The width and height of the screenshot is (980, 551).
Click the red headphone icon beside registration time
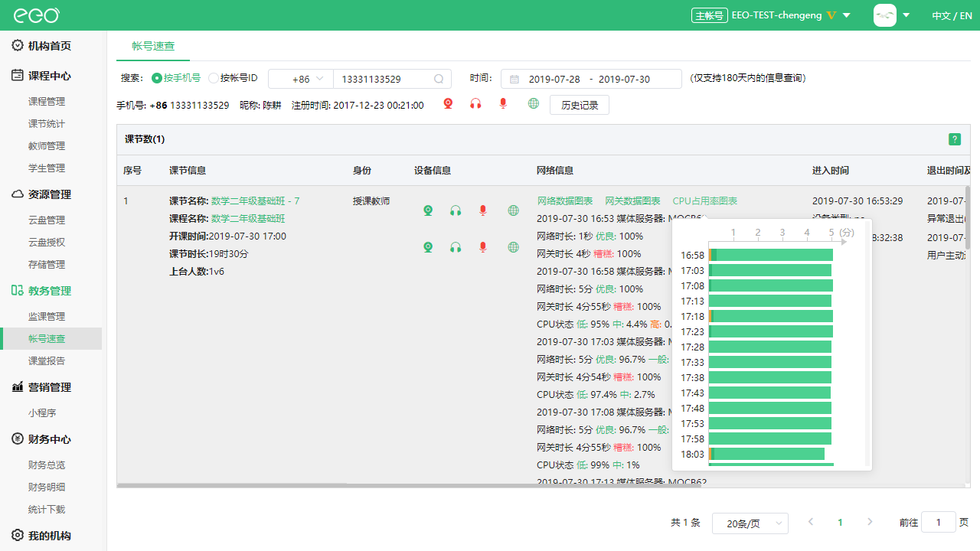click(x=475, y=104)
